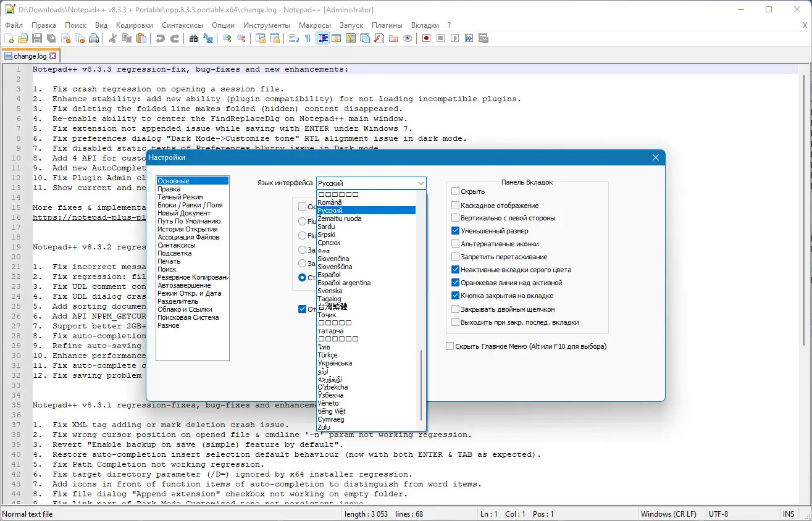Image resolution: width=812 pixels, height=521 pixels.
Task: Toggle Show All Characters pilcrow icon
Action: click(x=308, y=38)
